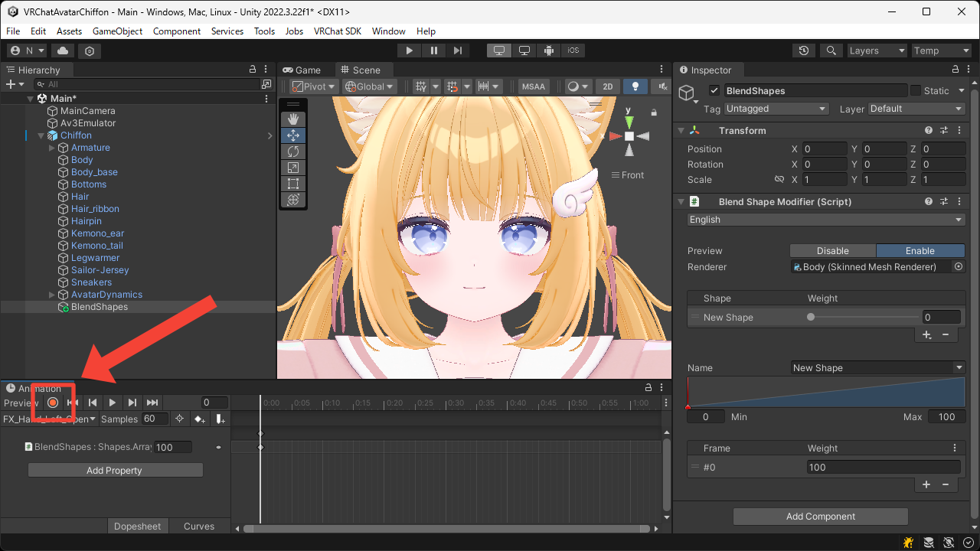The image size is (980, 551).
Task: Select the Scale tool in Scene toolbar
Action: pyautogui.click(x=292, y=168)
